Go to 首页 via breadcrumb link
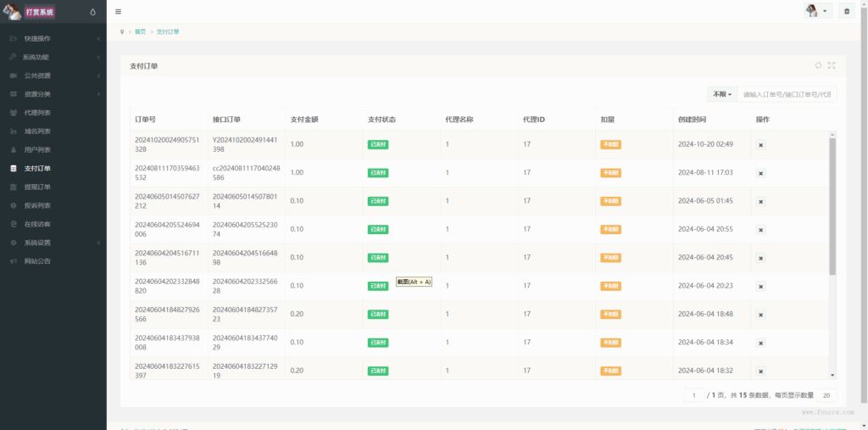This screenshot has height=430, width=868. tap(140, 32)
